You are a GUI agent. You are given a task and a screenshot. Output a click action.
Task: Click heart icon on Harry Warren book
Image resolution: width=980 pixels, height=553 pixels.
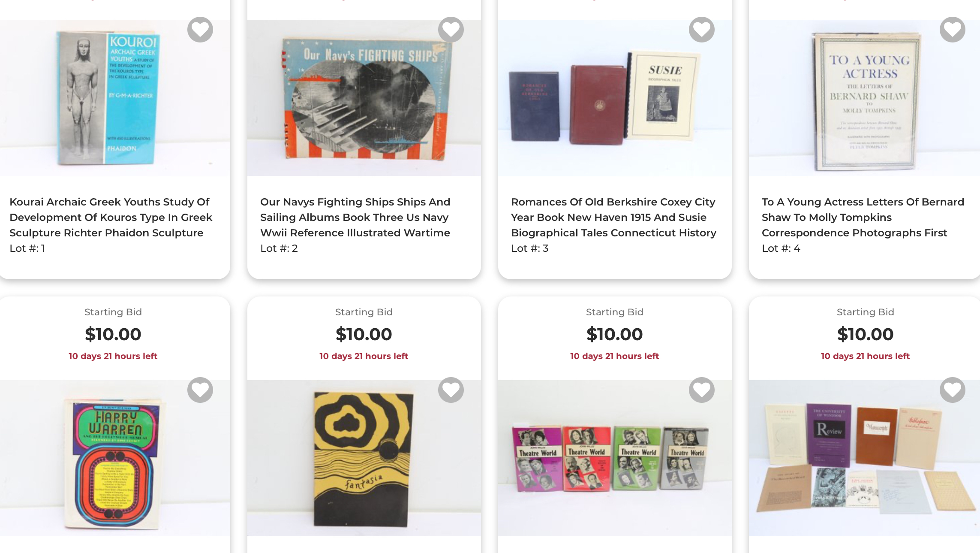click(x=200, y=390)
